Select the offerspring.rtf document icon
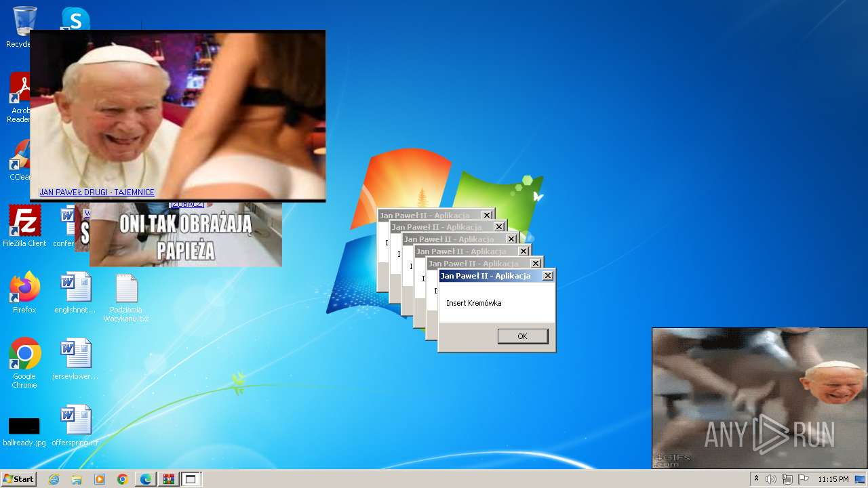 click(75, 426)
